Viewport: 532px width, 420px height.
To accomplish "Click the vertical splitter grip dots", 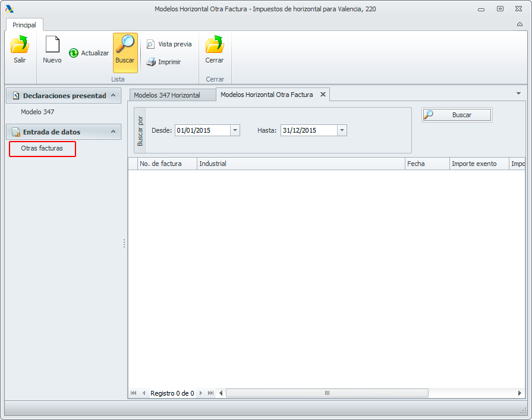I will click(x=124, y=243).
